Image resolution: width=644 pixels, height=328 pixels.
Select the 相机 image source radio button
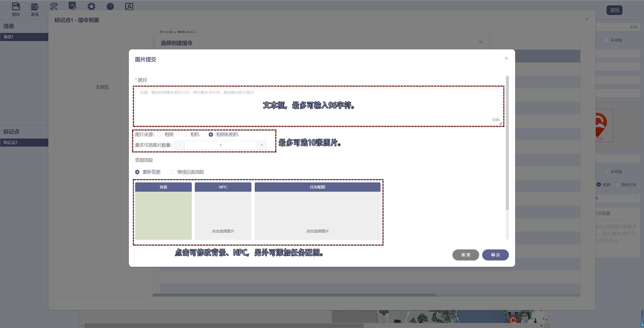185,135
